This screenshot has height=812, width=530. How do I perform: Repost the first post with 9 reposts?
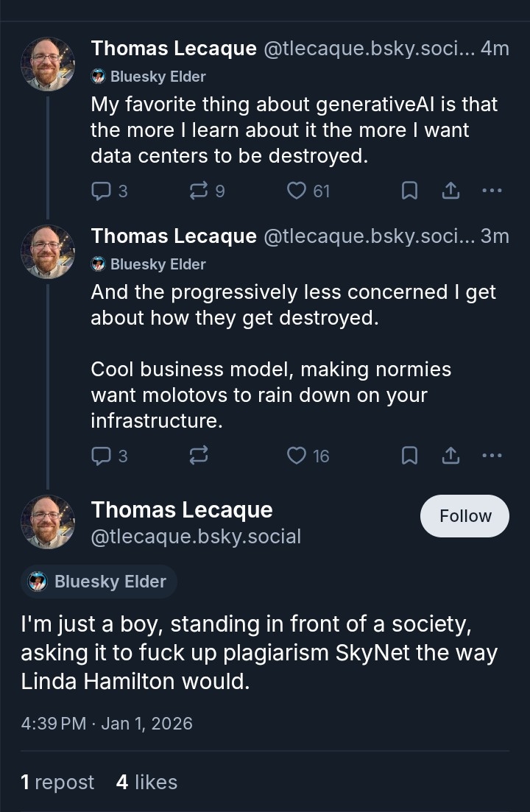point(199,191)
